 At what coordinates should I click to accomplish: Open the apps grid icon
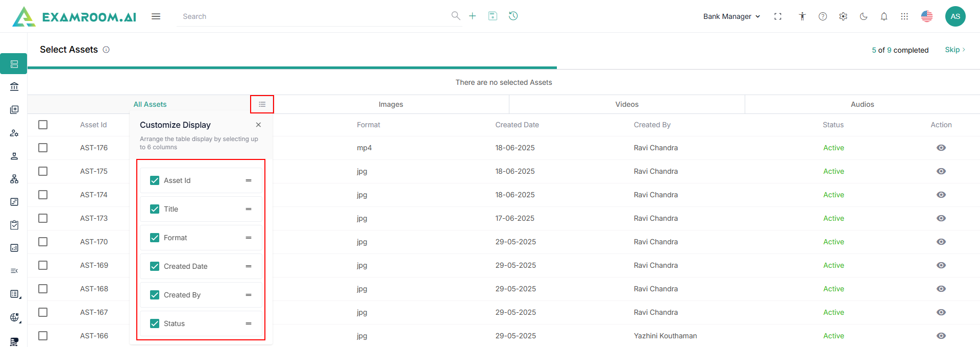point(904,16)
